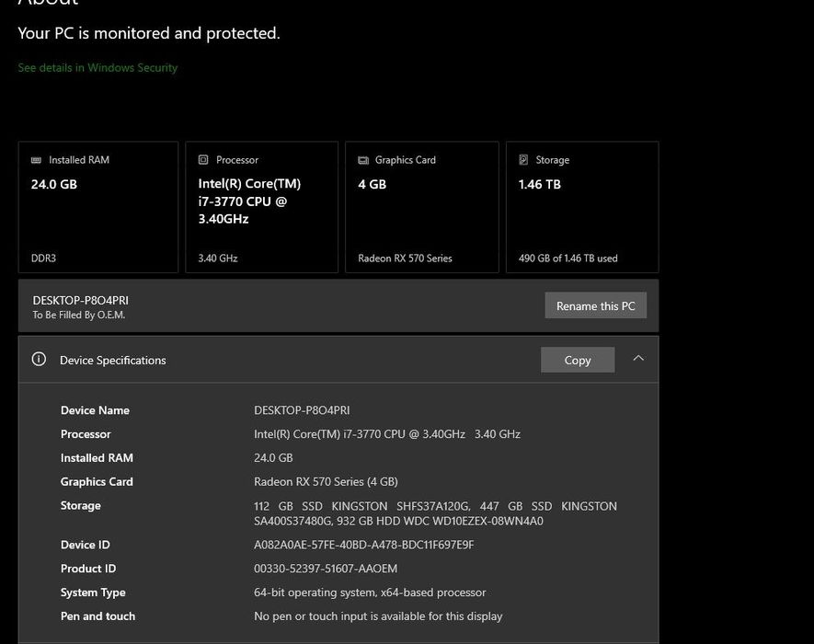Select Product ID value 00330-52397-51607-AAOEM

click(326, 569)
